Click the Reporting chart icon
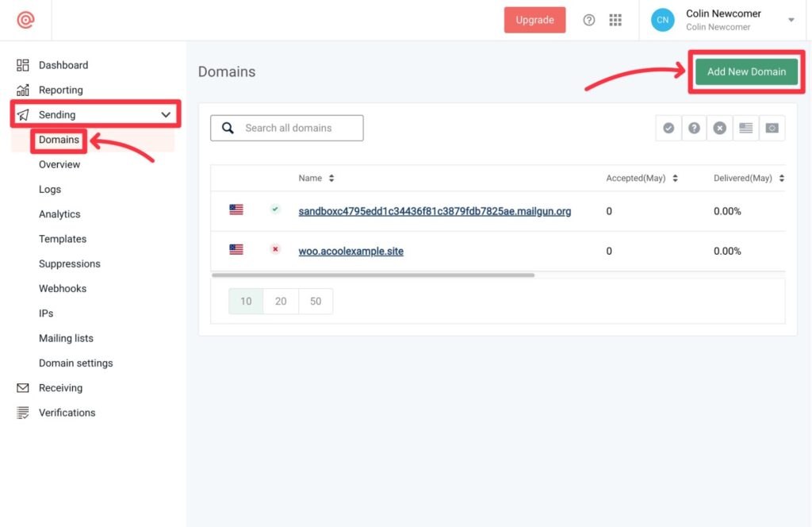 coord(23,90)
